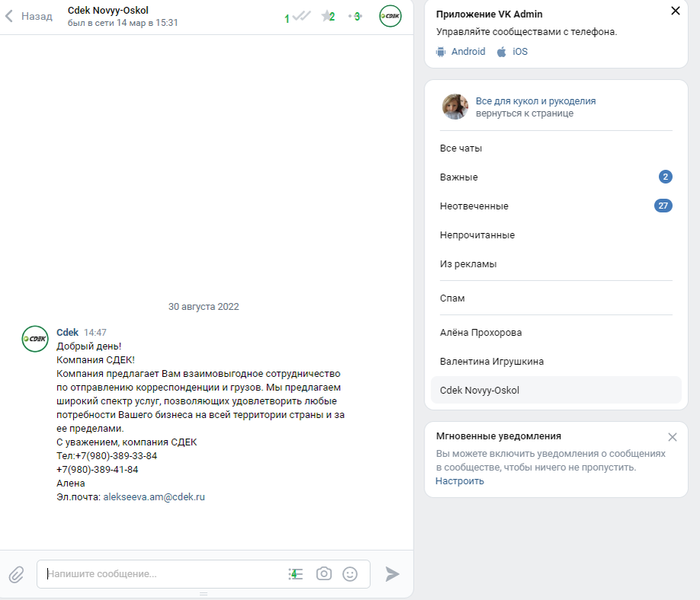Return via вернуться к странице
The image size is (700, 600).
(x=525, y=113)
